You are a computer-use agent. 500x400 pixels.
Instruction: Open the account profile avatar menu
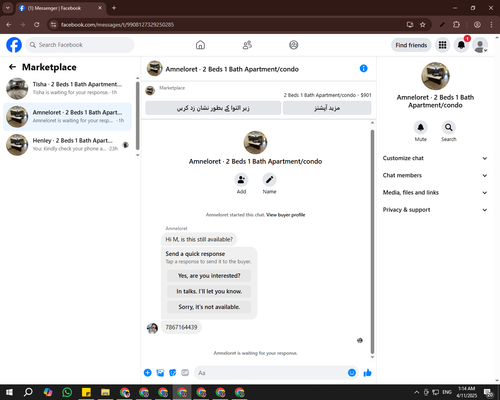480,45
